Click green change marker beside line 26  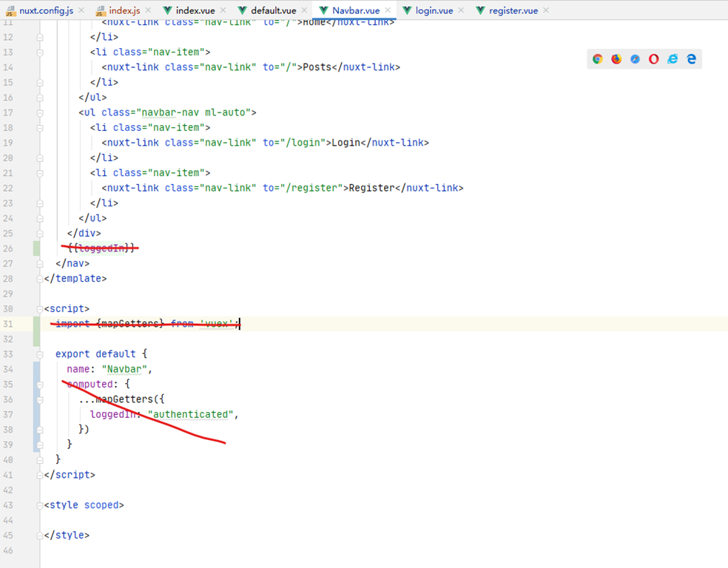tap(36, 248)
